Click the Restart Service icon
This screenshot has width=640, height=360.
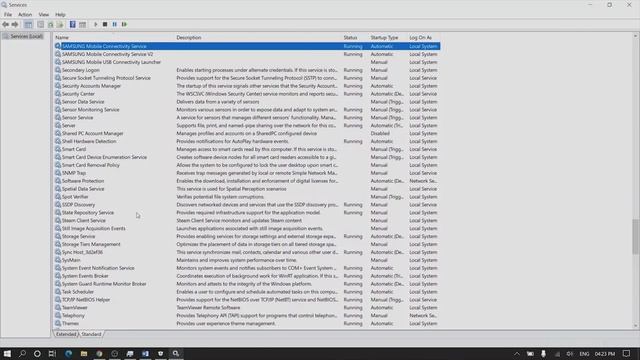click(x=124, y=24)
